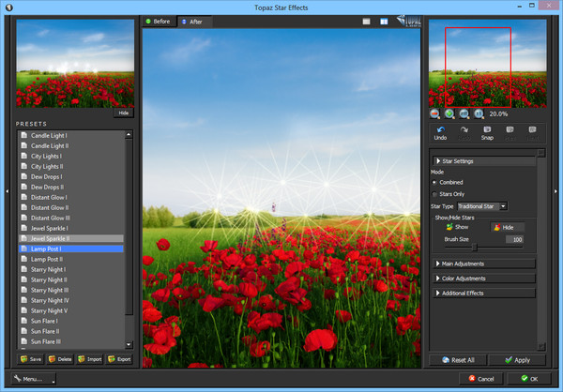Click the zoom out magnifier icon
563x392 pixels.
coord(435,114)
